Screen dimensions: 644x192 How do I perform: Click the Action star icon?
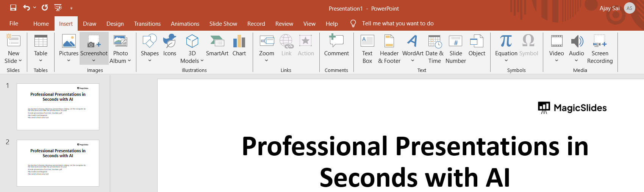(306, 41)
